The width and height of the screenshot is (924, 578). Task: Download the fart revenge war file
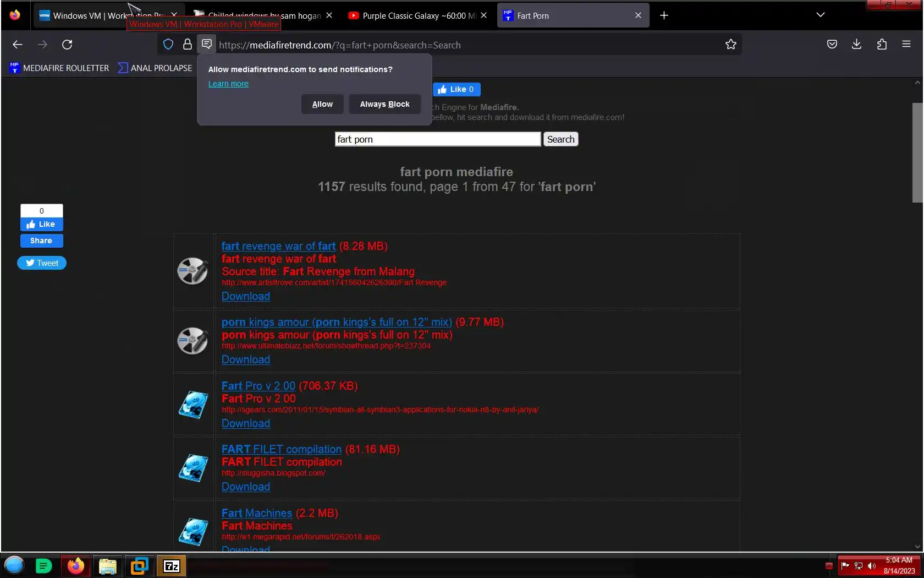coord(246,296)
